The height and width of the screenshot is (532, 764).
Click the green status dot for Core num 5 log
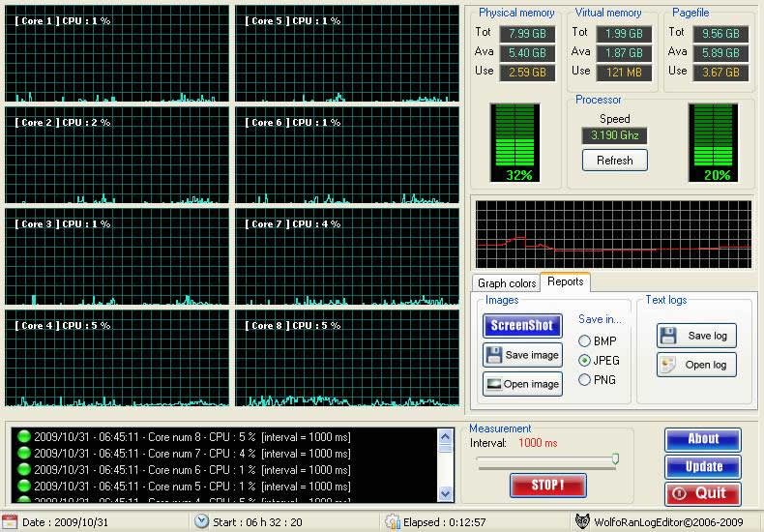(23, 486)
